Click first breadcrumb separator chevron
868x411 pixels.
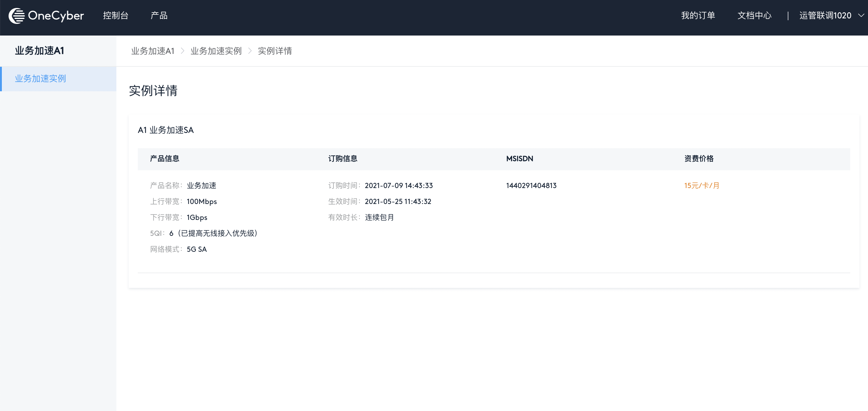tap(183, 51)
